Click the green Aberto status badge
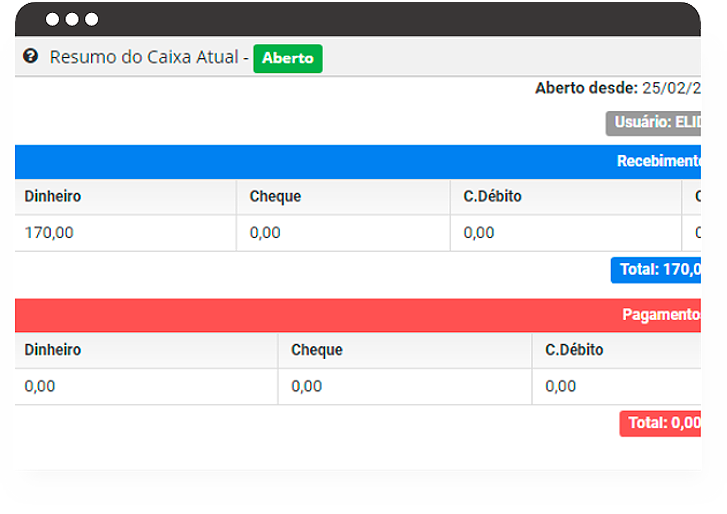The width and height of the screenshot is (727, 514). click(288, 58)
